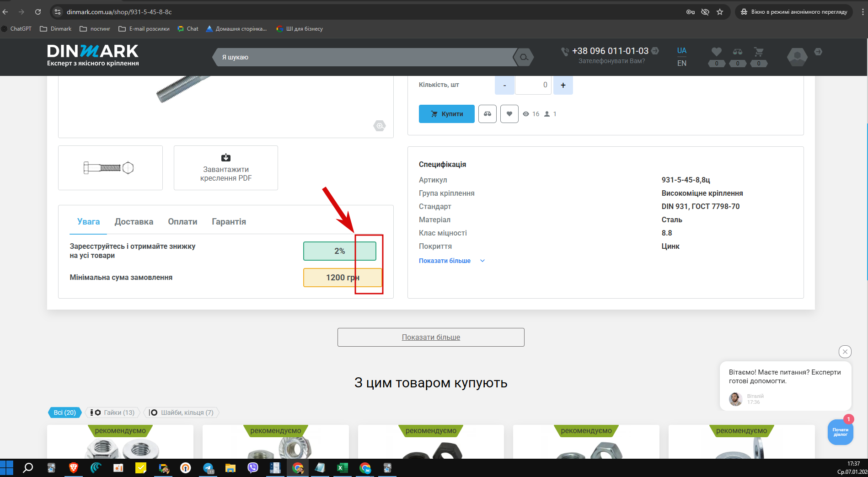Click the Купити button
The width and height of the screenshot is (868, 477).
[447, 114]
